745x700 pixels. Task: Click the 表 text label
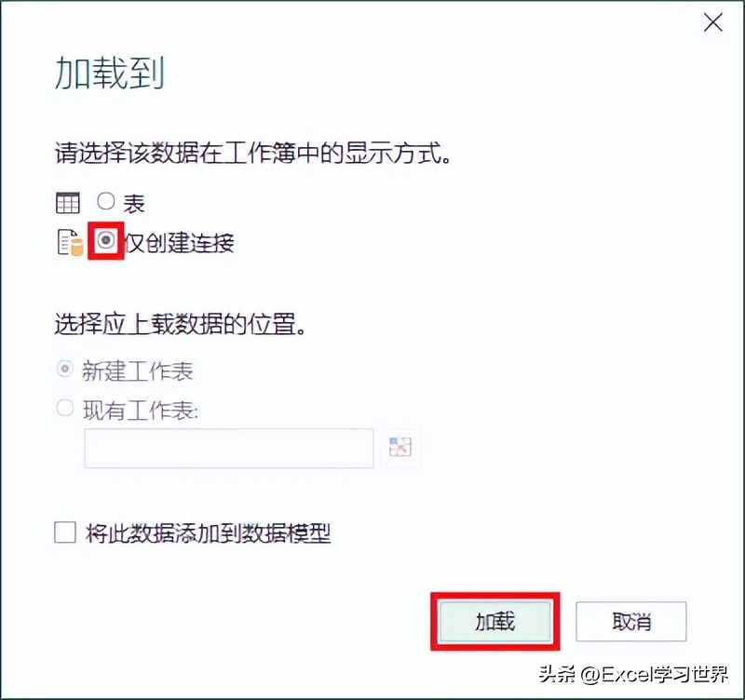[x=133, y=204]
